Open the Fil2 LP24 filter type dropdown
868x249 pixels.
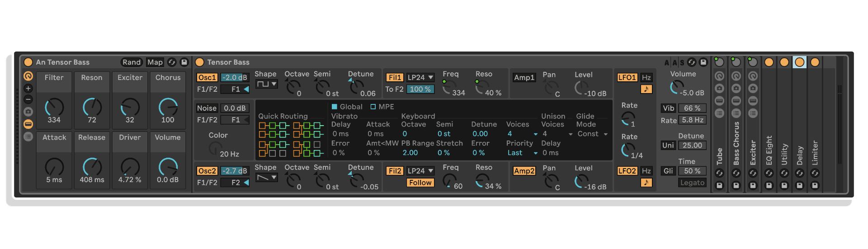(x=420, y=171)
